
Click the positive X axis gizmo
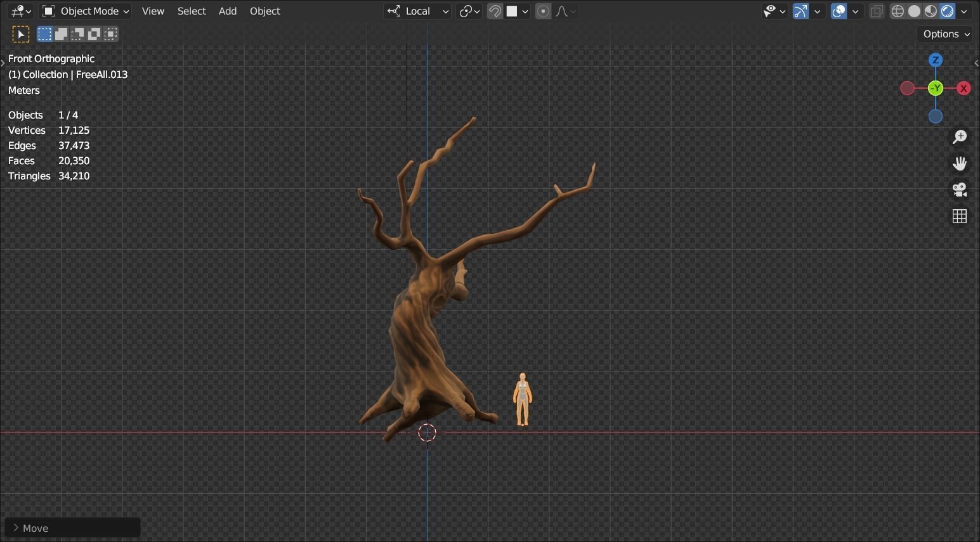pos(964,88)
